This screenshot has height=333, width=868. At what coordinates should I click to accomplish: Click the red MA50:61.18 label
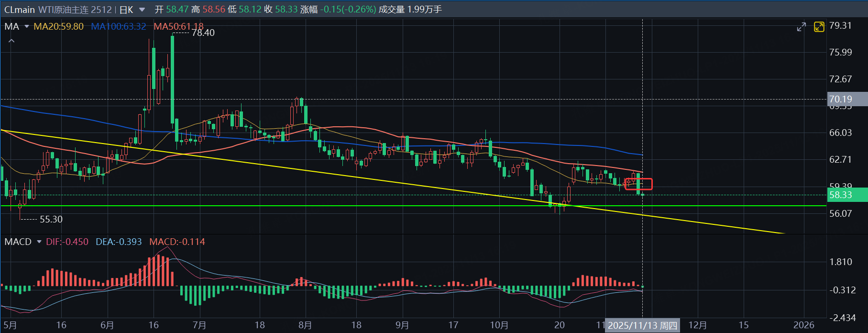tap(178, 27)
